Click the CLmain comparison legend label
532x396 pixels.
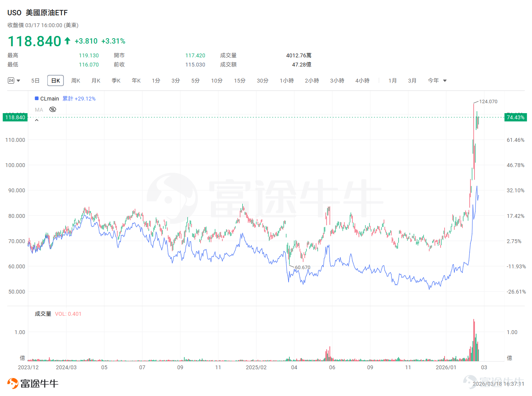pos(50,99)
